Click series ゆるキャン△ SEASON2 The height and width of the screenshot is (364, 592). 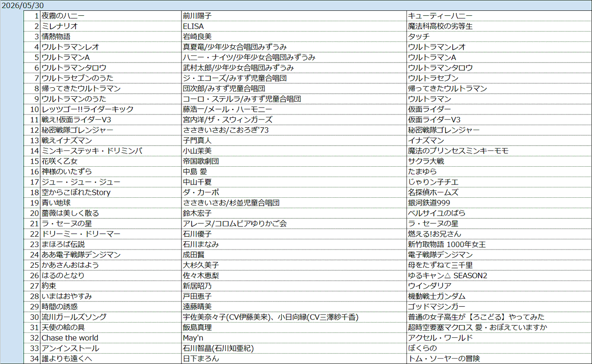coord(448,275)
